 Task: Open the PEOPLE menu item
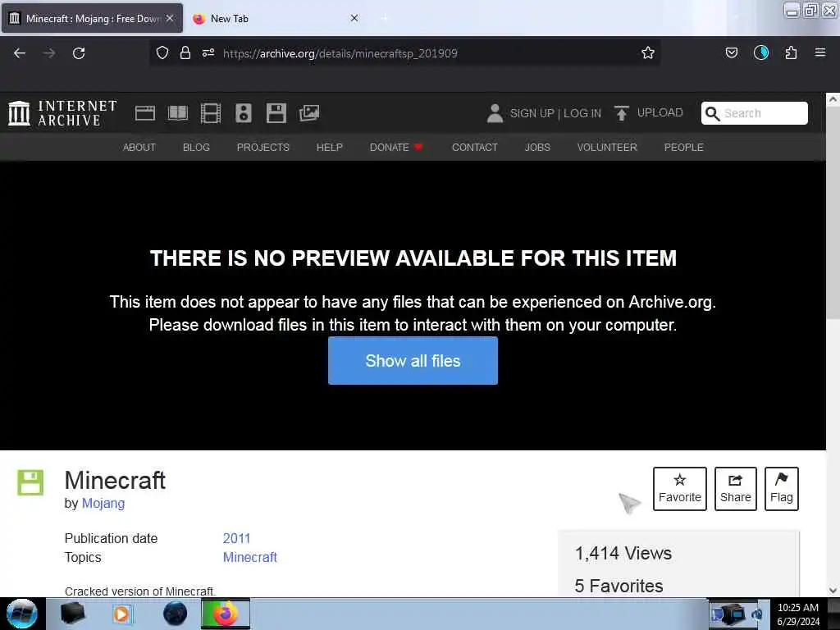pyautogui.click(x=683, y=148)
